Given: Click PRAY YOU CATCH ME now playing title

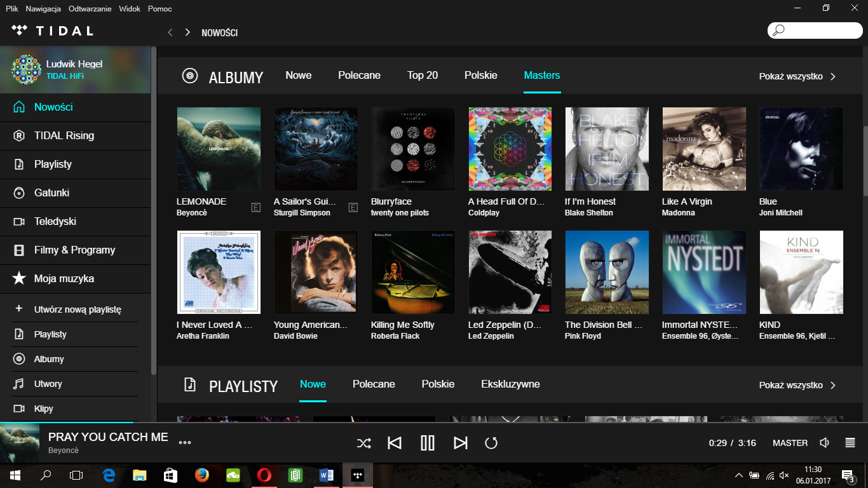Looking at the screenshot, I should (108, 437).
